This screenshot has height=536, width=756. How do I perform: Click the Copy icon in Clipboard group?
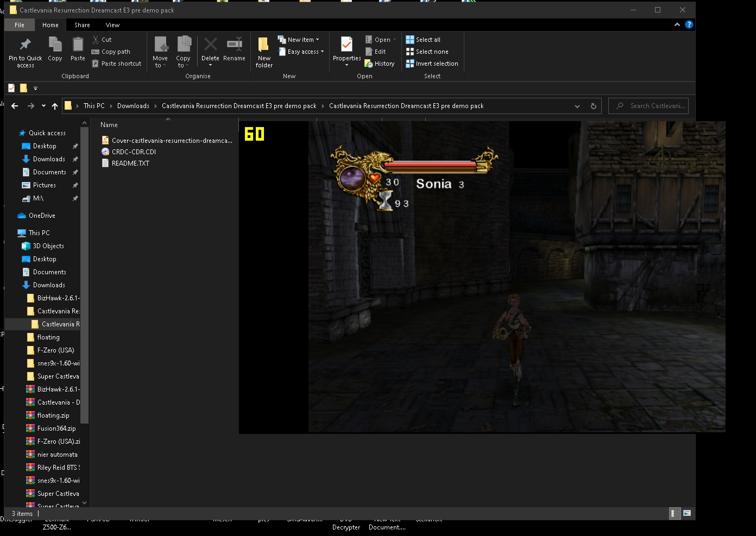click(55, 44)
